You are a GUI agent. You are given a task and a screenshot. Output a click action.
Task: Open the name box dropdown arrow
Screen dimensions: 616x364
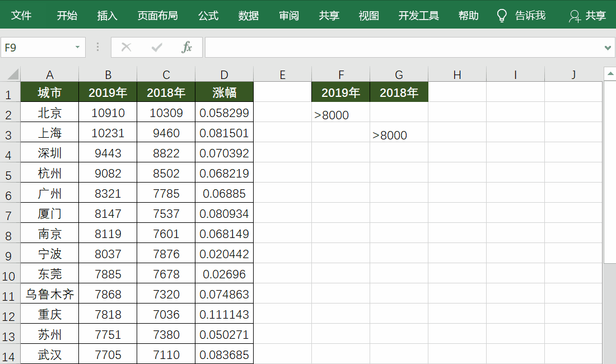point(77,48)
